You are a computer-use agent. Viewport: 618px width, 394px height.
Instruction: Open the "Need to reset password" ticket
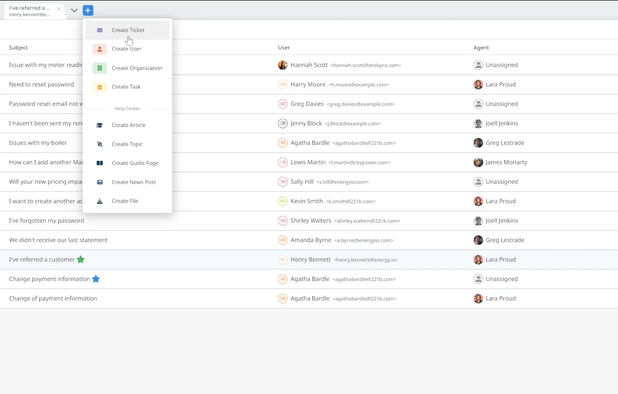[41, 84]
